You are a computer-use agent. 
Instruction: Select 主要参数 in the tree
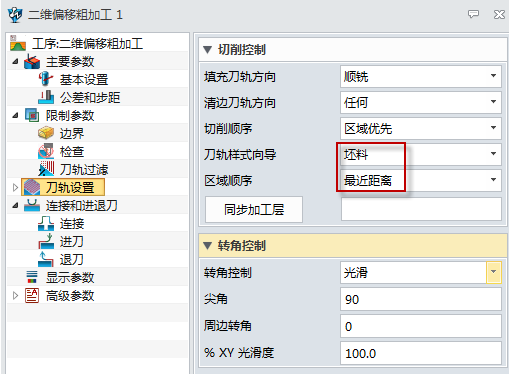click(70, 62)
